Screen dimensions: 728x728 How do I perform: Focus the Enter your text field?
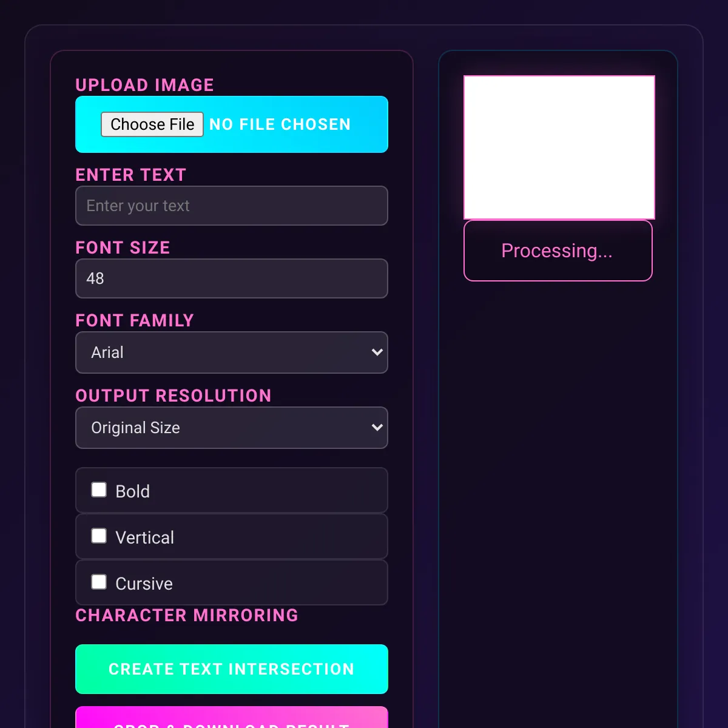pyautogui.click(x=232, y=206)
